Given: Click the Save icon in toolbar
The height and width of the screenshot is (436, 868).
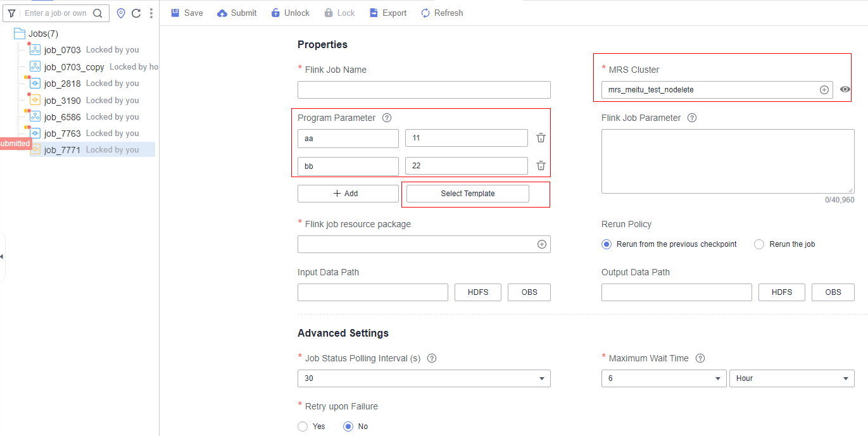Looking at the screenshot, I should (175, 13).
